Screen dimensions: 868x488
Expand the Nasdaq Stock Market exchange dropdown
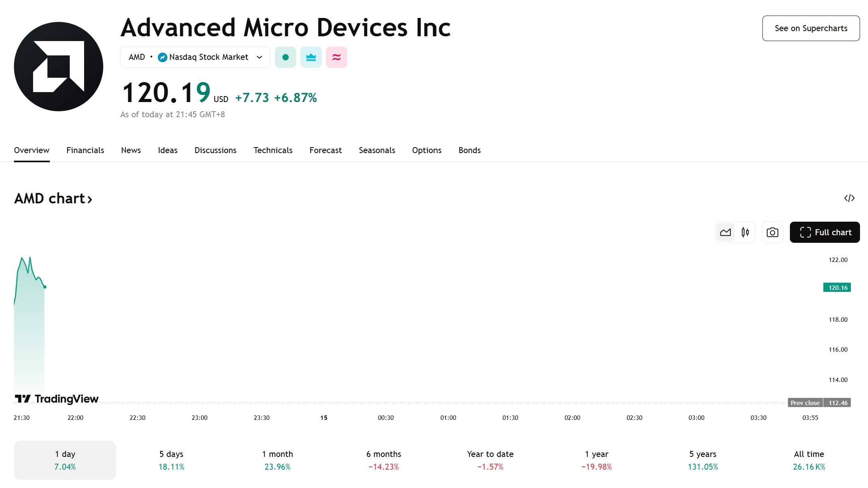tap(259, 57)
